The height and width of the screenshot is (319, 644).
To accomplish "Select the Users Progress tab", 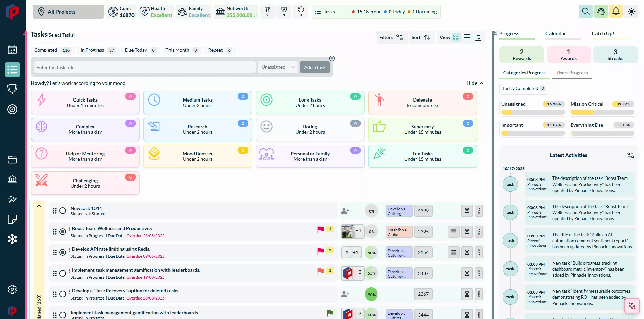I will pos(572,73).
